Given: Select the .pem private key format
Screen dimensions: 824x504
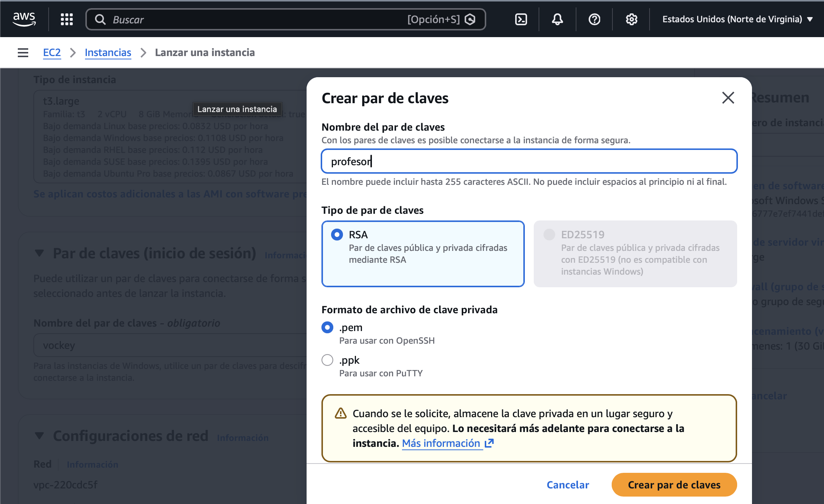Looking at the screenshot, I should tap(327, 327).
